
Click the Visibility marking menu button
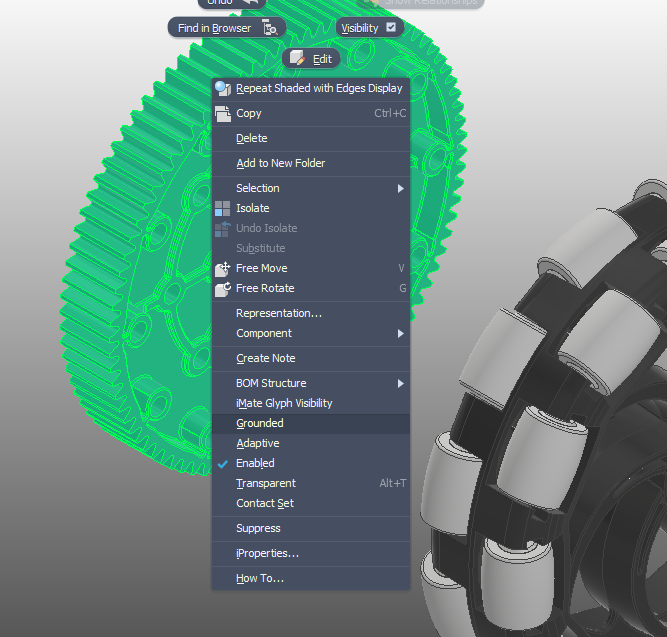[369, 28]
